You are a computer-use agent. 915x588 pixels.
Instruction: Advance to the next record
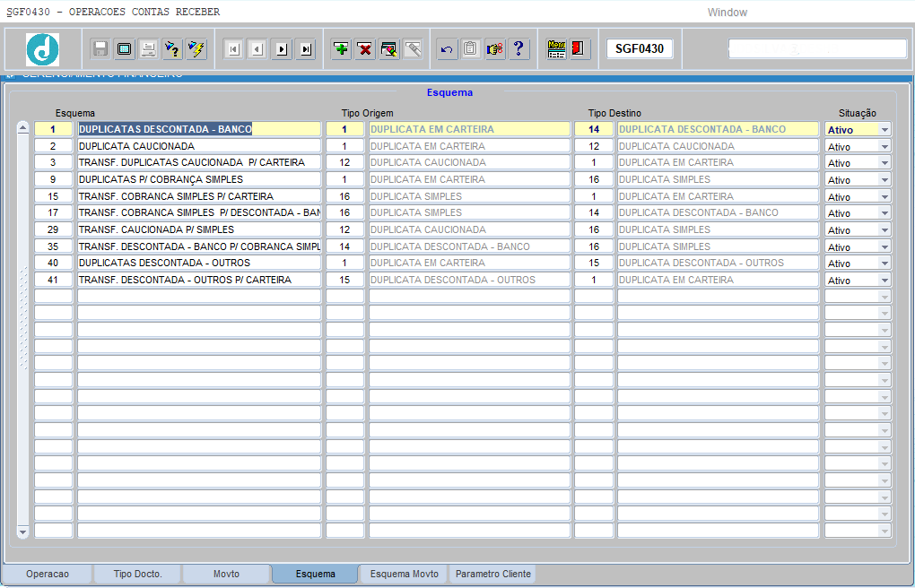(282, 49)
